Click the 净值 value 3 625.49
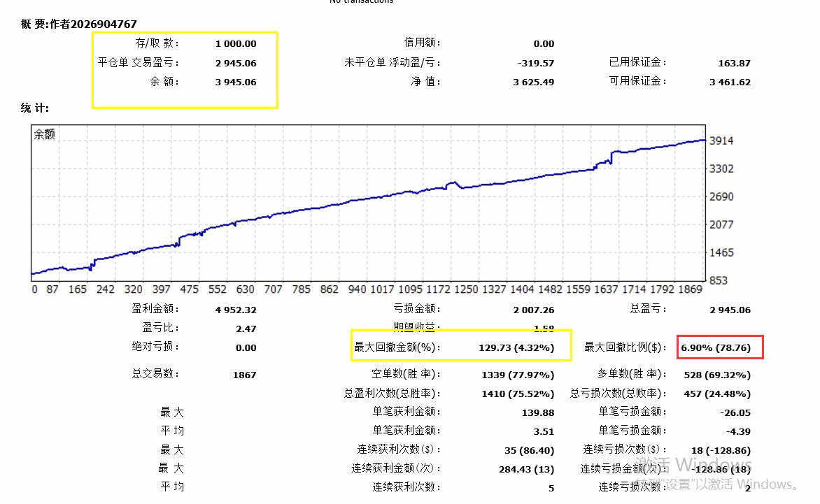 coord(533,82)
